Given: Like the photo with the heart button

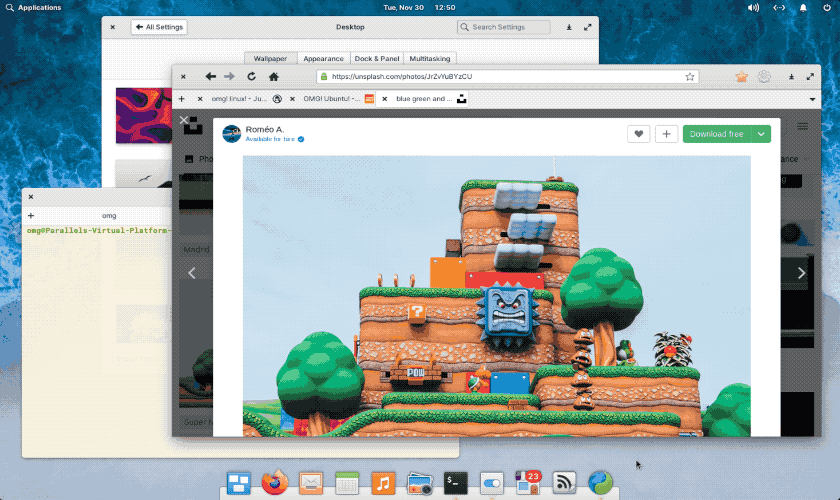Looking at the screenshot, I should point(639,134).
